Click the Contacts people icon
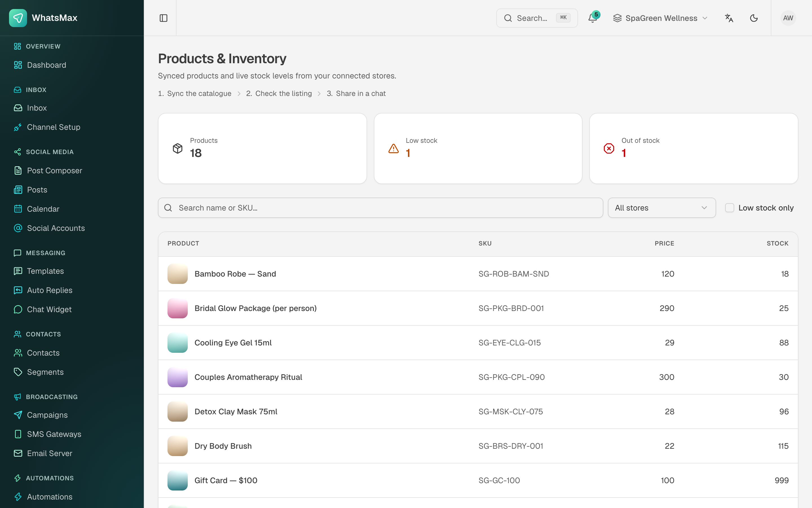This screenshot has width=812, height=508. (x=18, y=353)
